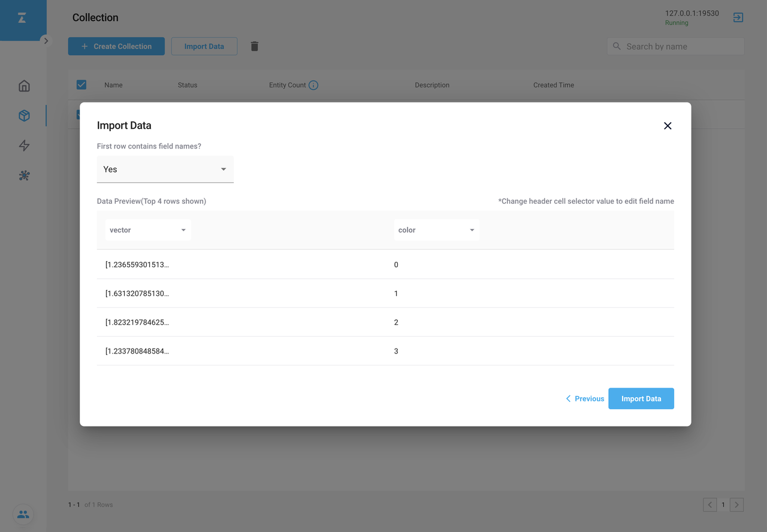Open the vector field name dropdown
767x532 pixels.
[148, 230]
